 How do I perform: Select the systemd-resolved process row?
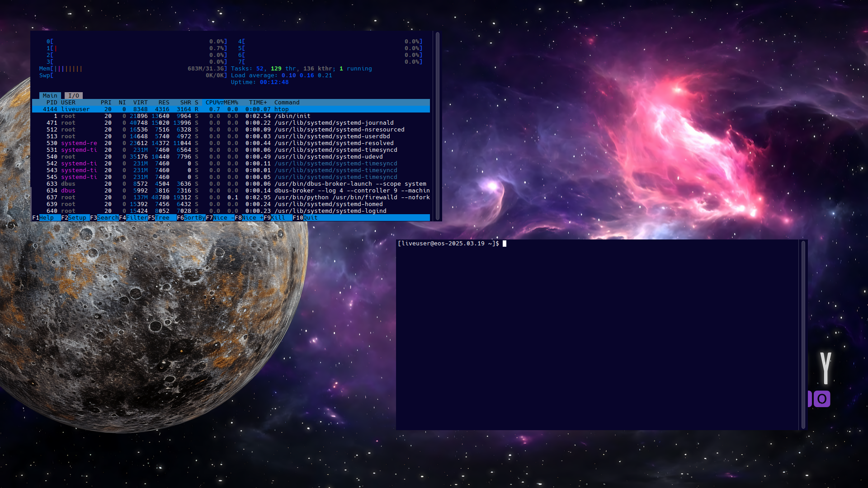[231, 143]
